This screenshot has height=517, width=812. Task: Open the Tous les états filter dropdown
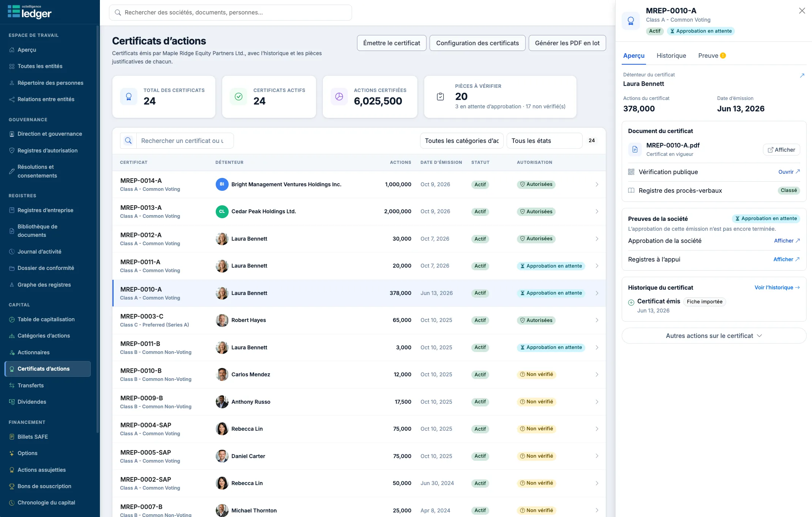tap(544, 141)
